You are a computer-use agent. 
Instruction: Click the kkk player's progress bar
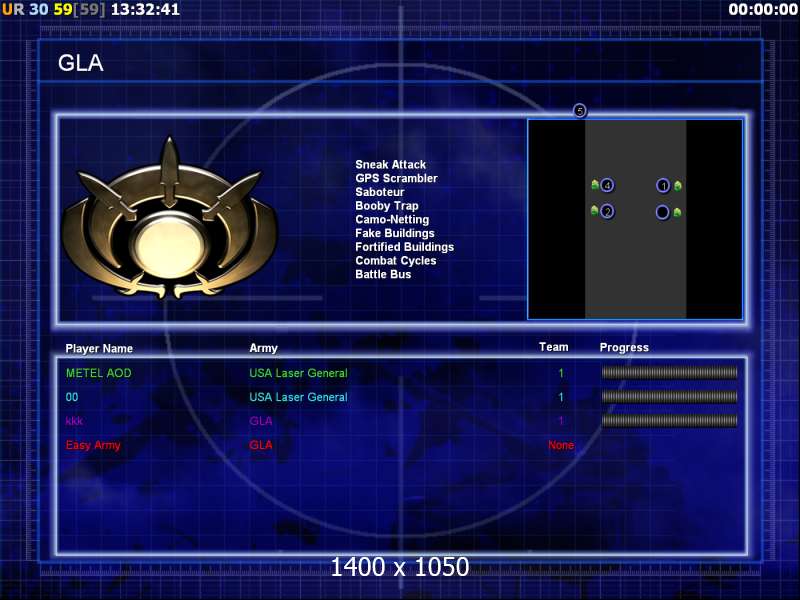click(669, 421)
